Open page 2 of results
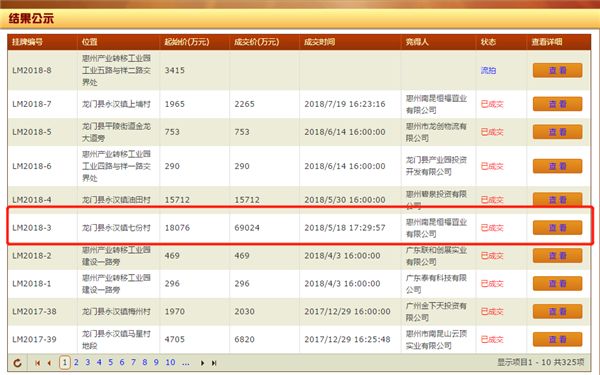 coord(76,362)
